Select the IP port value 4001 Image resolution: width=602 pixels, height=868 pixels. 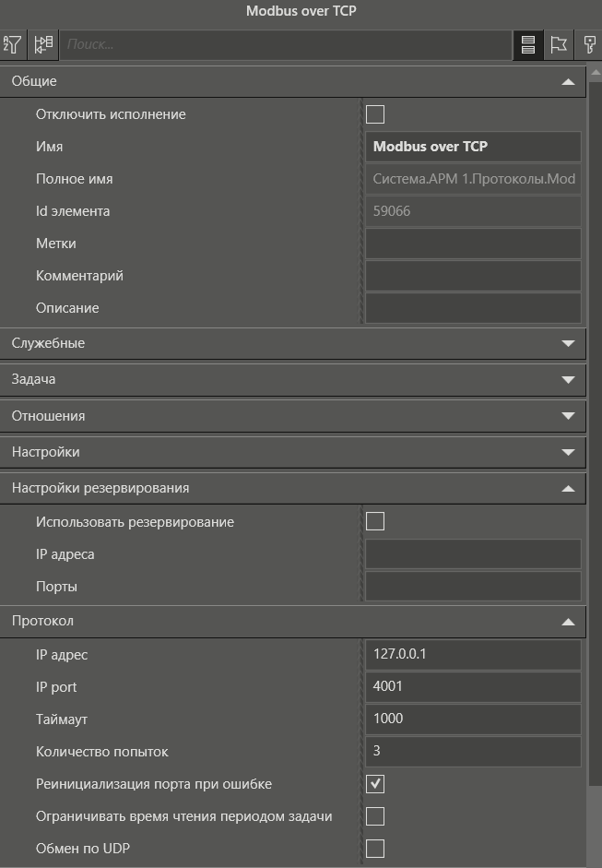472,686
